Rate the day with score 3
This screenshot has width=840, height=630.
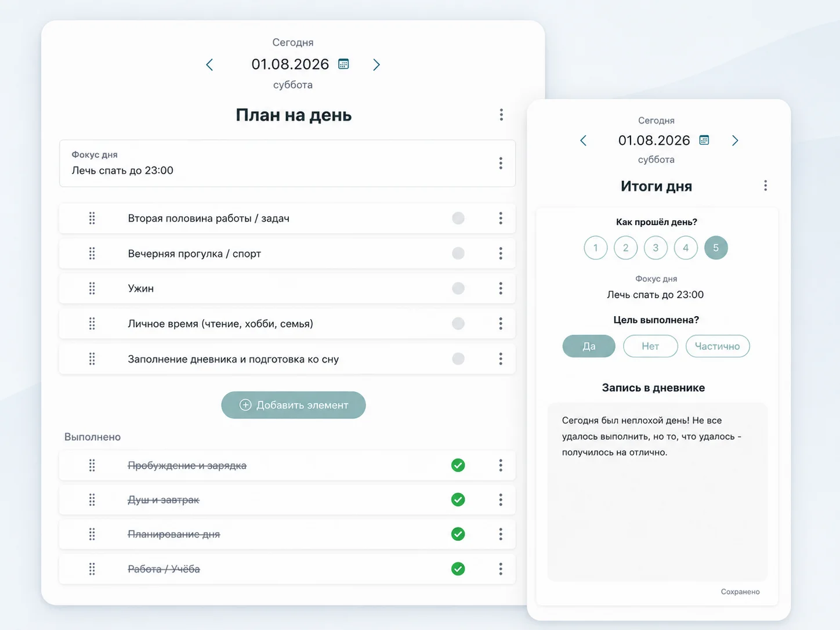point(656,248)
